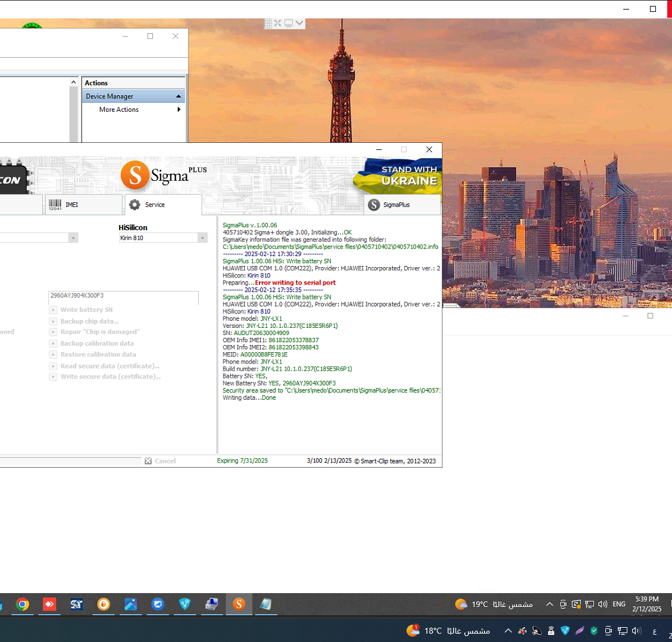The image size is (672, 642).
Task: Click the Stand With Ukraine banner
Action: click(x=397, y=176)
